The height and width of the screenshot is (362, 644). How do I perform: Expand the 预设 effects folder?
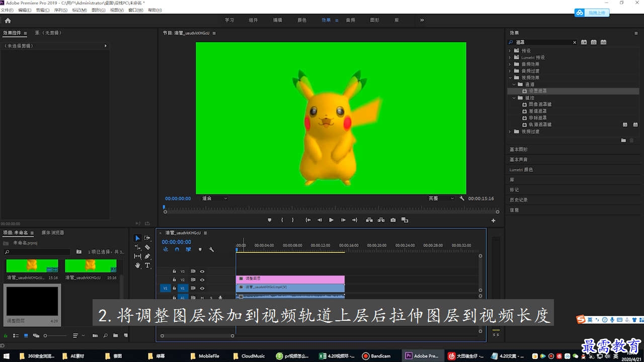pos(510,51)
